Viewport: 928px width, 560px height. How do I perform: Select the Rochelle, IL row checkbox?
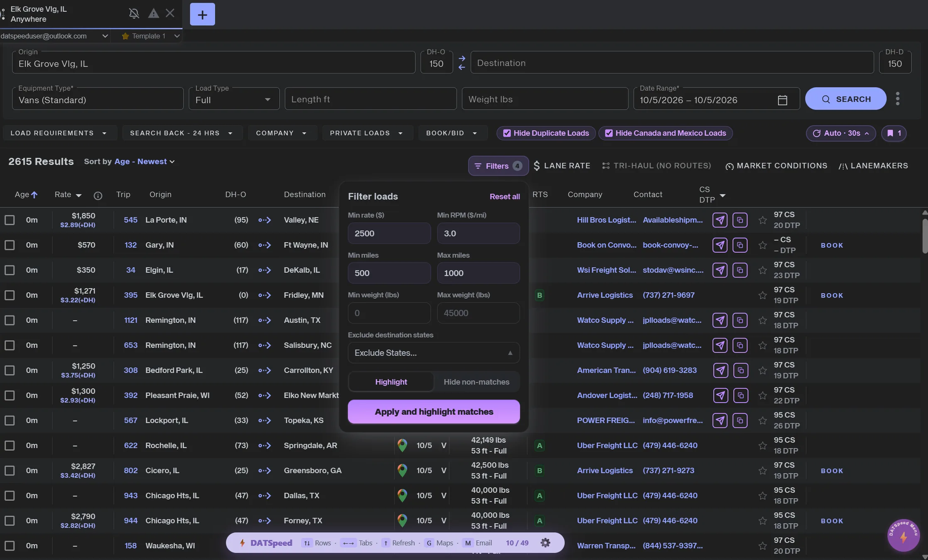10,445
